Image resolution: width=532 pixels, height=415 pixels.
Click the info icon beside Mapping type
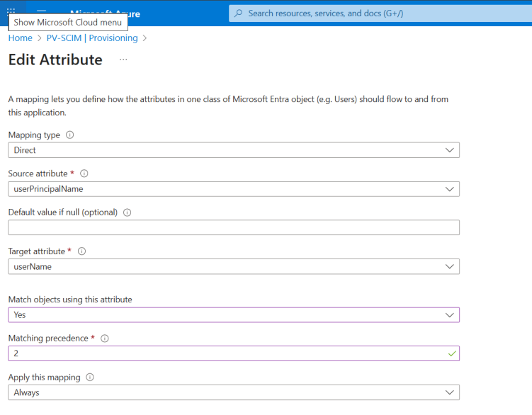pyautogui.click(x=69, y=135)
